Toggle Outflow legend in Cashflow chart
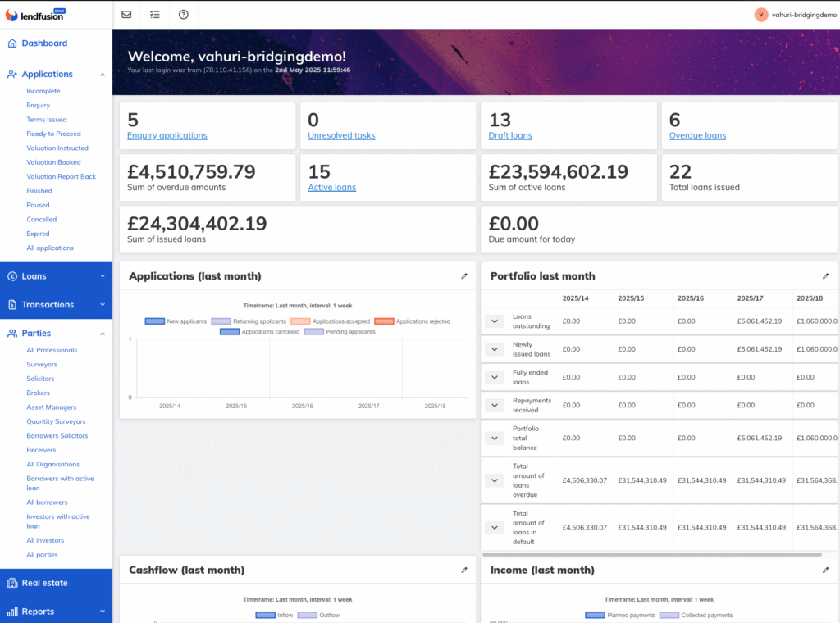Viewport: 840px width, 623px height. click(318, 615)
